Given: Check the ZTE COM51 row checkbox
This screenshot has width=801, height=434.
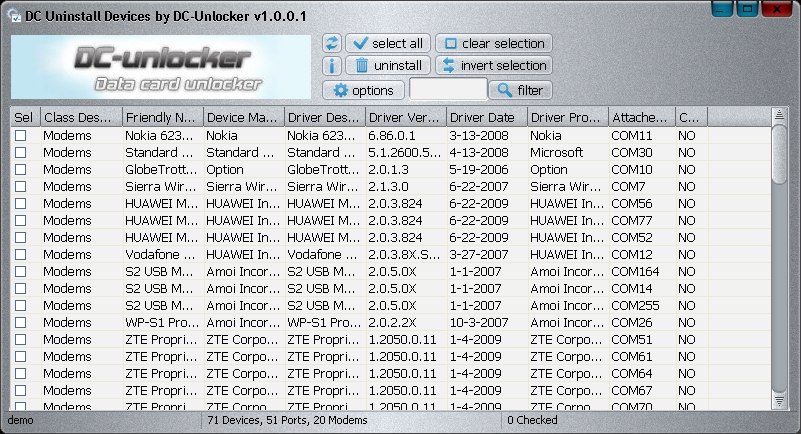Looking at the screenshot, I should click(20, 340).
